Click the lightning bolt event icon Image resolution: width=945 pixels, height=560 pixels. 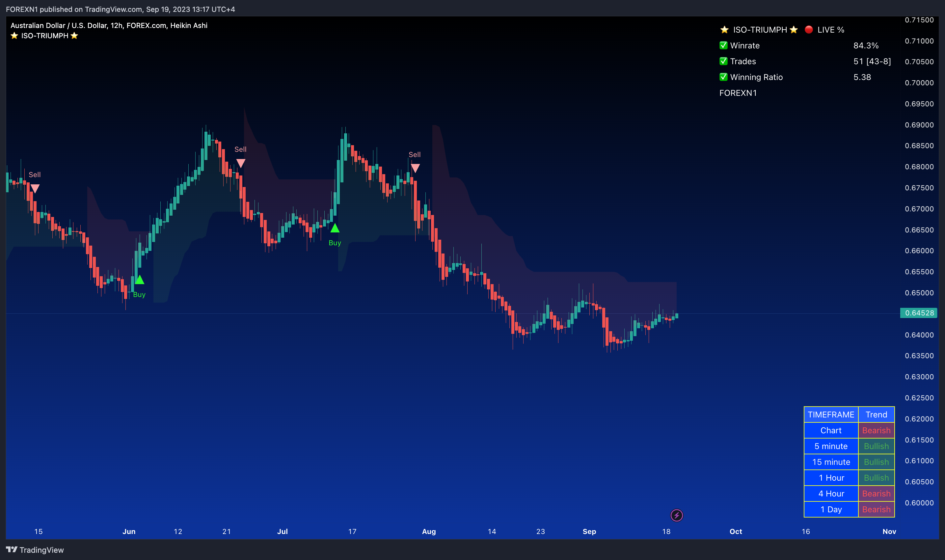click(x=676, y=515)
